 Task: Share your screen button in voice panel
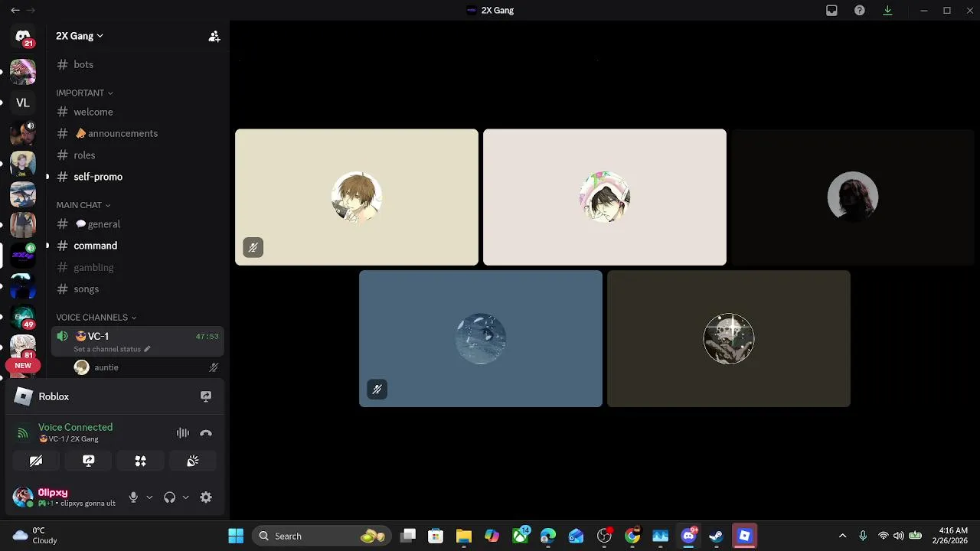point(89,461)
